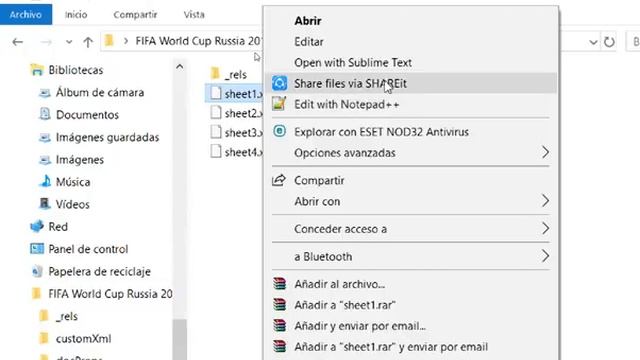Click the Álbum de cámara icon
640x360 pixels.
(44, 93)
